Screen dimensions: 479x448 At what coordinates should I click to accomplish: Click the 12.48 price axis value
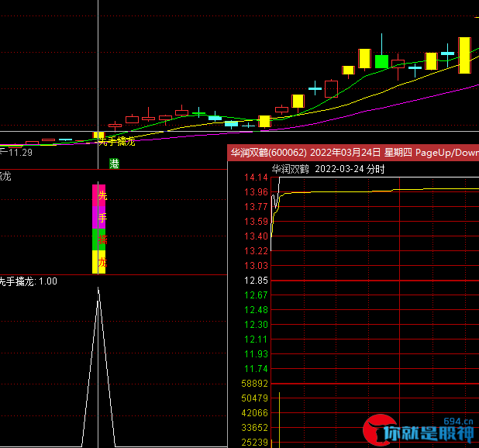coord(256,310)
